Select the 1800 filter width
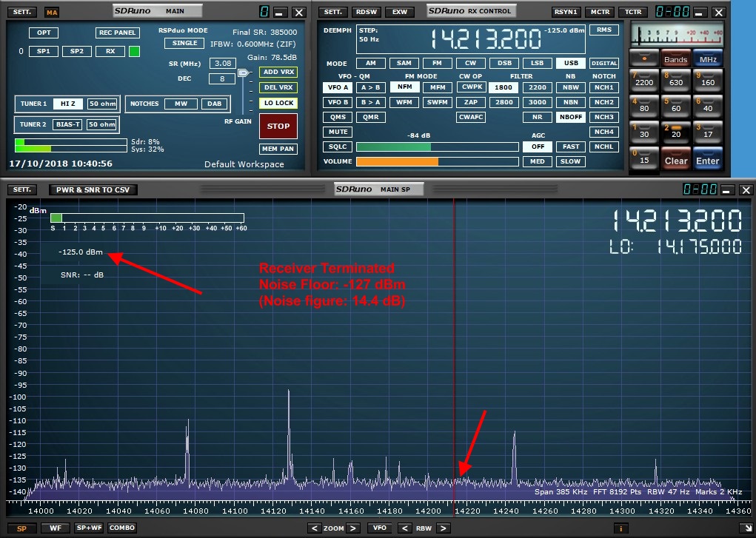Viewport: 756px width, 538px height. (504, 87)
